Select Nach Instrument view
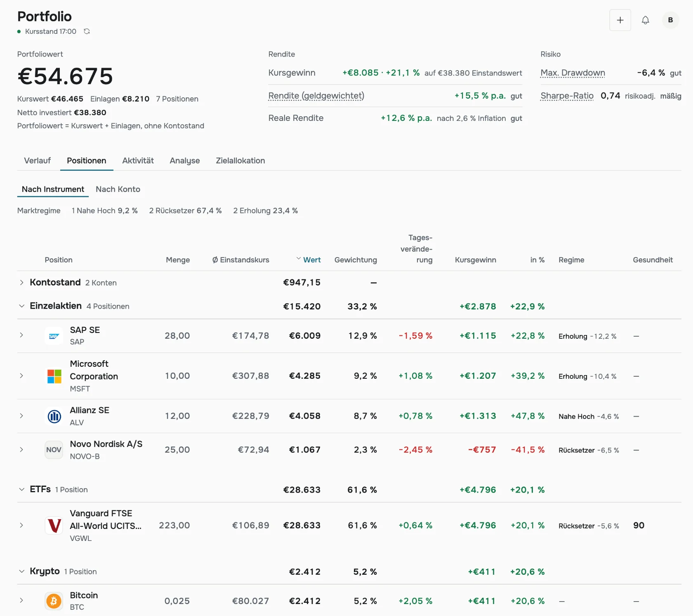The image size is (693, 616). (x=53, y=189)
